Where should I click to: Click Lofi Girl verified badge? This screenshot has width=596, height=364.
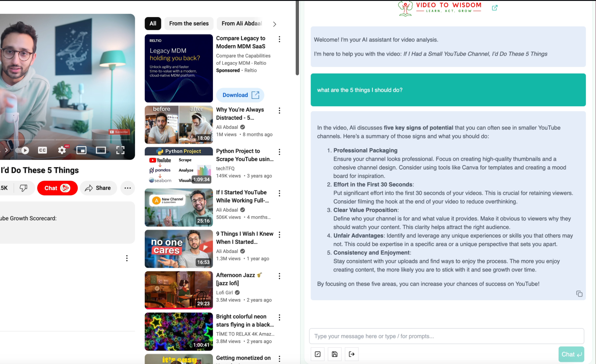(x=237, y=292)
